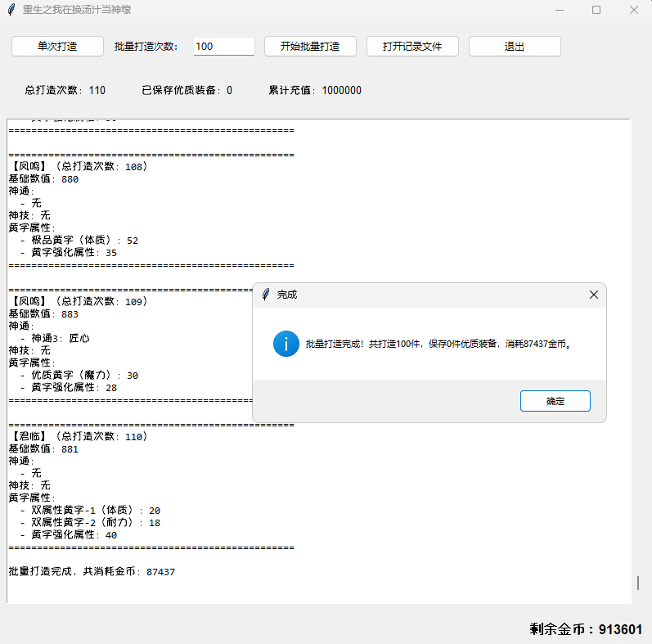The image size is (652, 644).
Task: Close the main application window
Action: point(634,10)
